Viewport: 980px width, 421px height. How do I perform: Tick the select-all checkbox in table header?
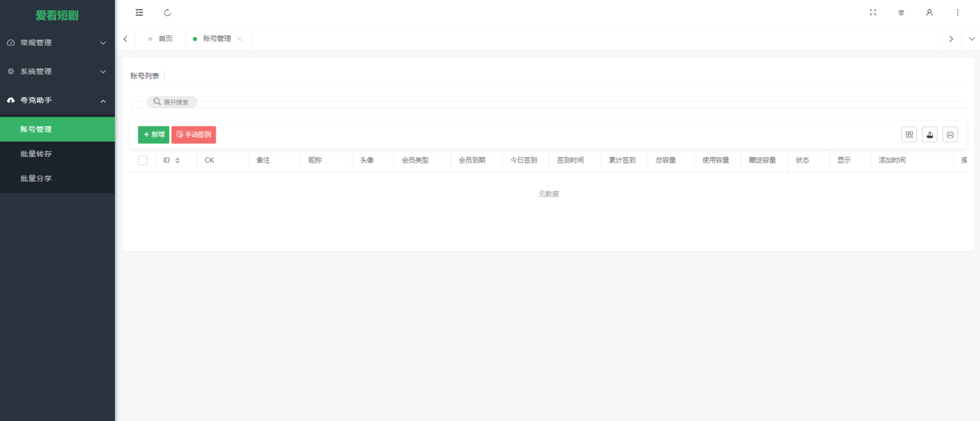click(142, 161)
